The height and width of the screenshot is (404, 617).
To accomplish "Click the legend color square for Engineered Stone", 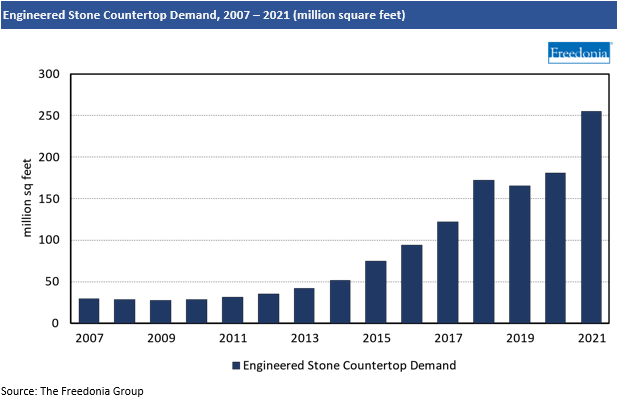I will pos(236,365).
